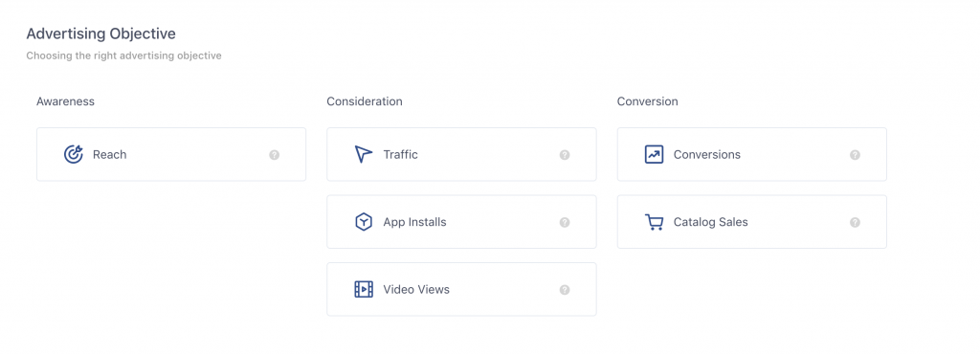Click the Catalog Sales shopping cart icon
This screenshot has width=980, height=355.
[x=654, y=222]
